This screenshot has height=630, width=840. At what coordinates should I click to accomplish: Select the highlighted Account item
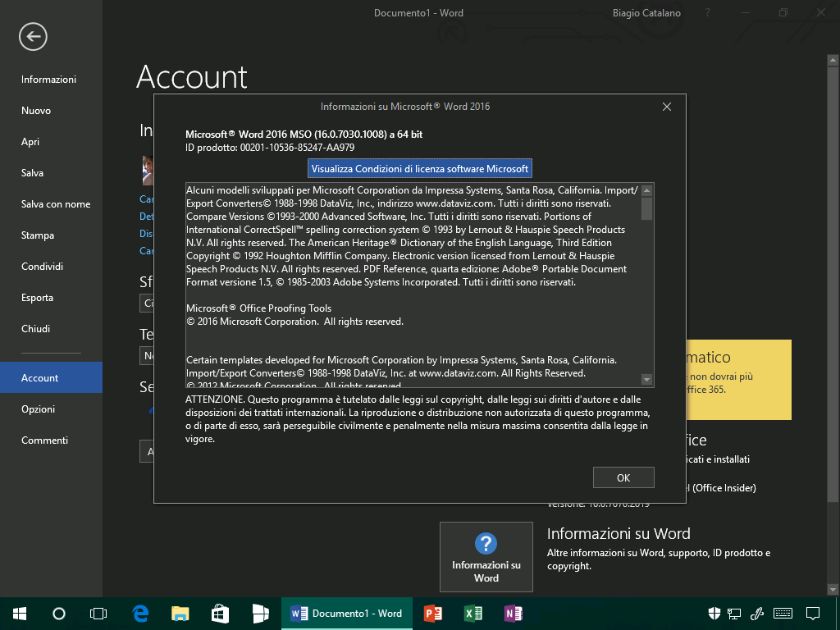51,377
